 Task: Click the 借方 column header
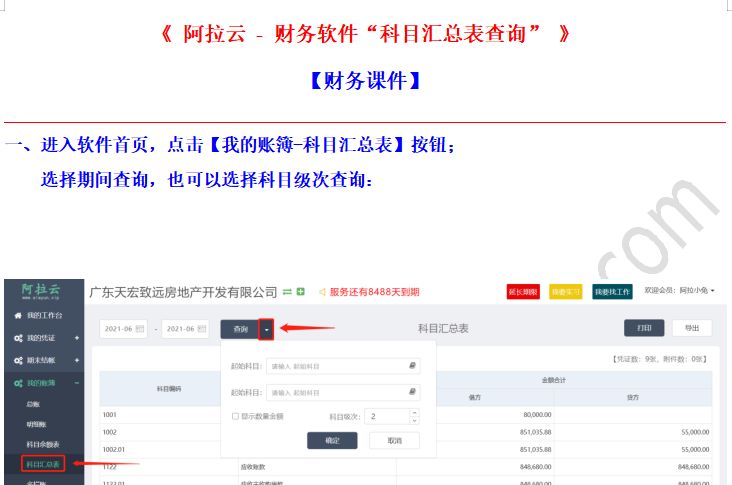(474, 398)
